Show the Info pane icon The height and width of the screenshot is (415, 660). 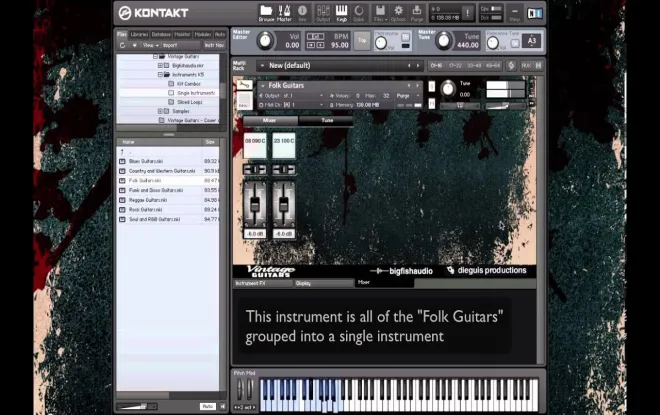tap(302, 13)
